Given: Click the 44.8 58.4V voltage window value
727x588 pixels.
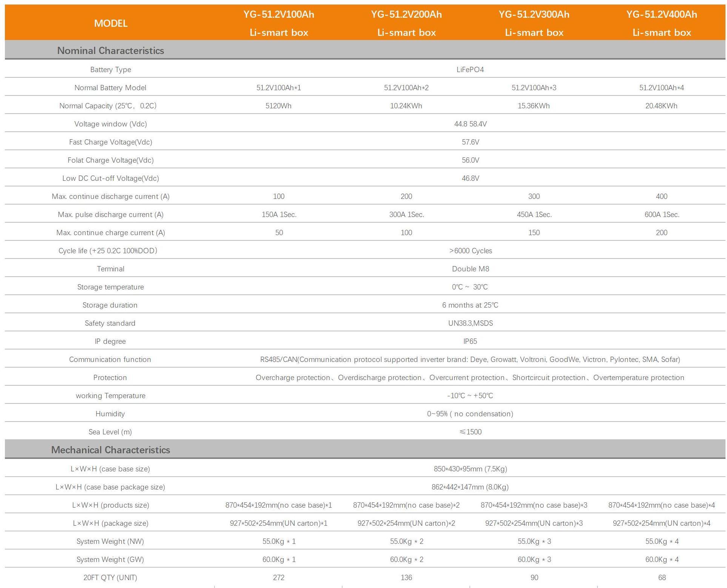Looking at the screenshot, I should [x=470, y=124].
